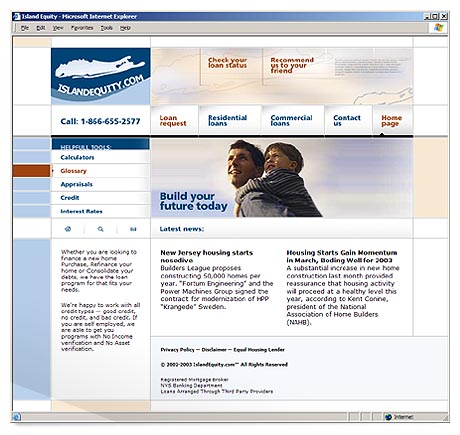
Task: Open the View menu
Action: click(58, 28)
